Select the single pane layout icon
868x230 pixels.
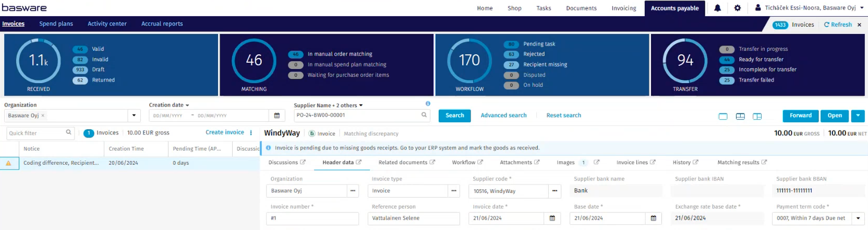click(x=723, y=116)
